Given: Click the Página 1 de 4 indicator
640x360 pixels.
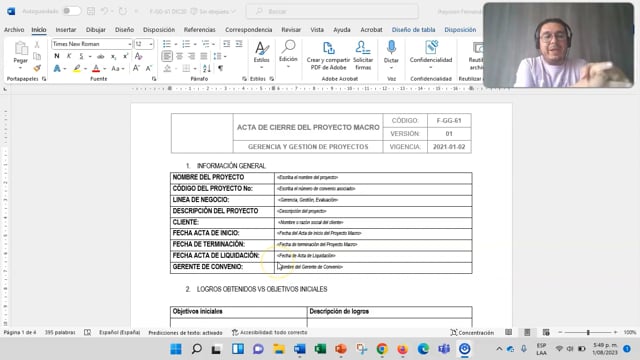Looking at the screenshot, I should (20, 333).
